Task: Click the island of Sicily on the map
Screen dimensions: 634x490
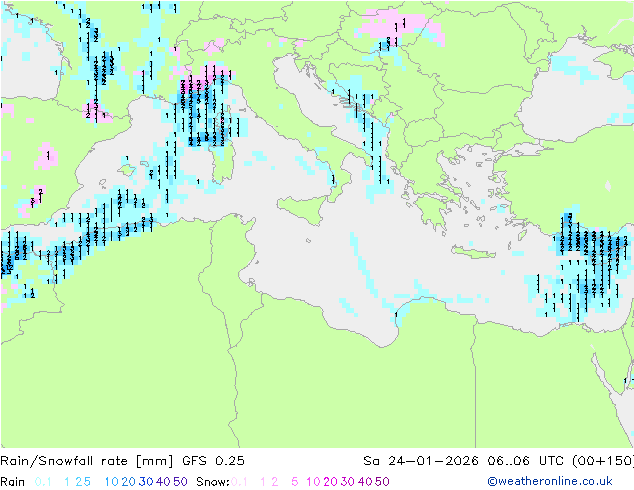Action: 305,209
